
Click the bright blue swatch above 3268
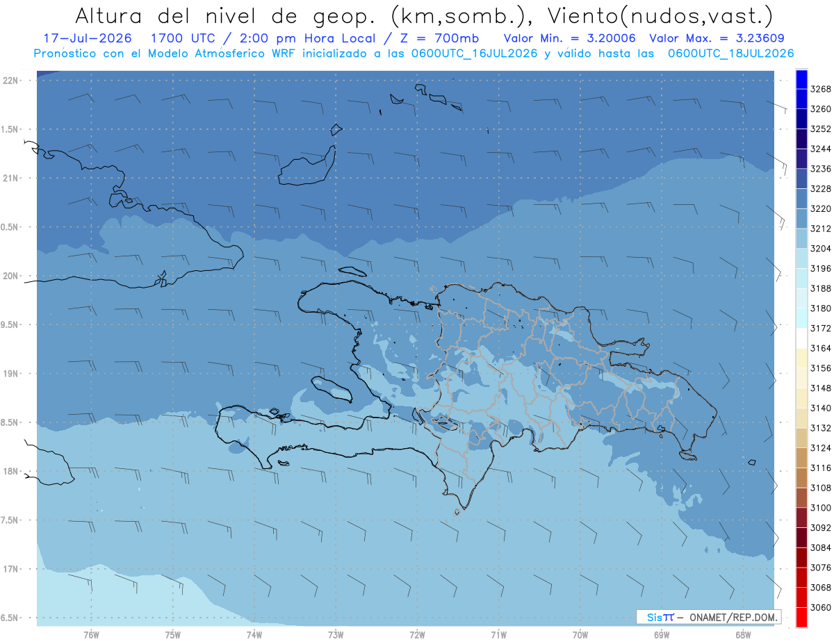coord(801,79)
